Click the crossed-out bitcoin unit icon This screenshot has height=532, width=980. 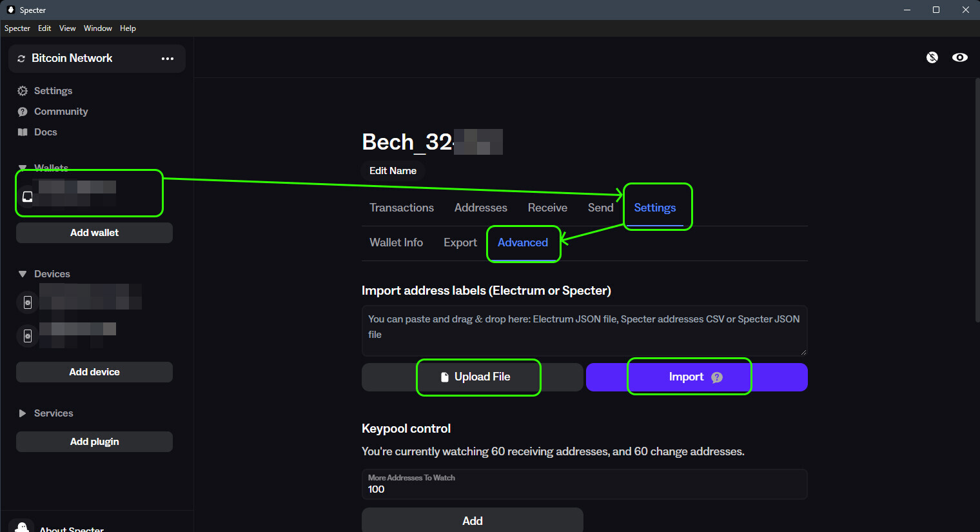click(932, 57)
